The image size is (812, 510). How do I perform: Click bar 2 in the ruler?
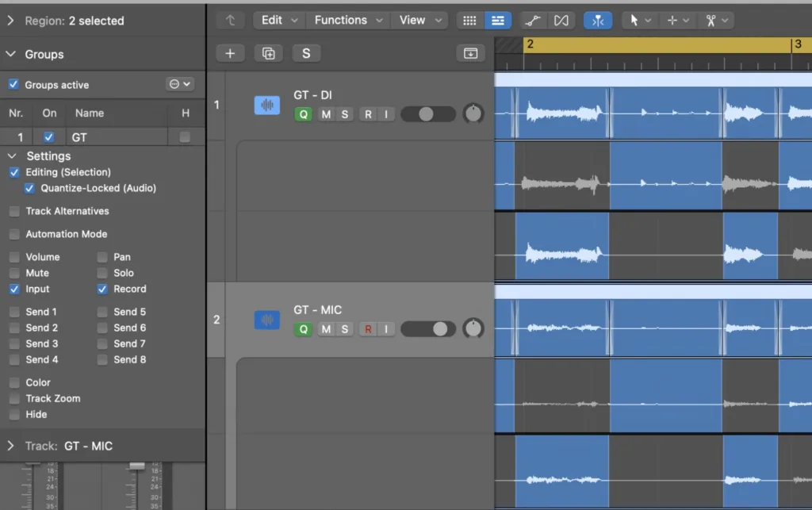point(530,44)
